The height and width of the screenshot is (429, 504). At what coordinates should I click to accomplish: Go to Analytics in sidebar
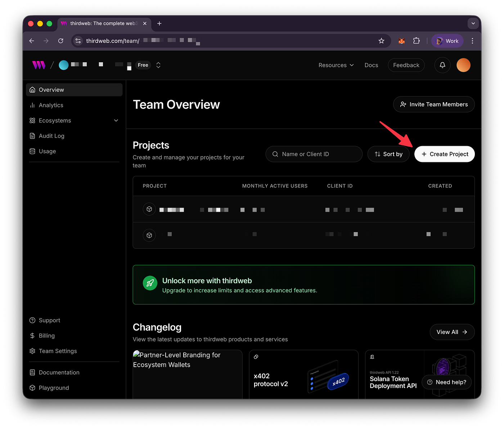pos(74,105)
